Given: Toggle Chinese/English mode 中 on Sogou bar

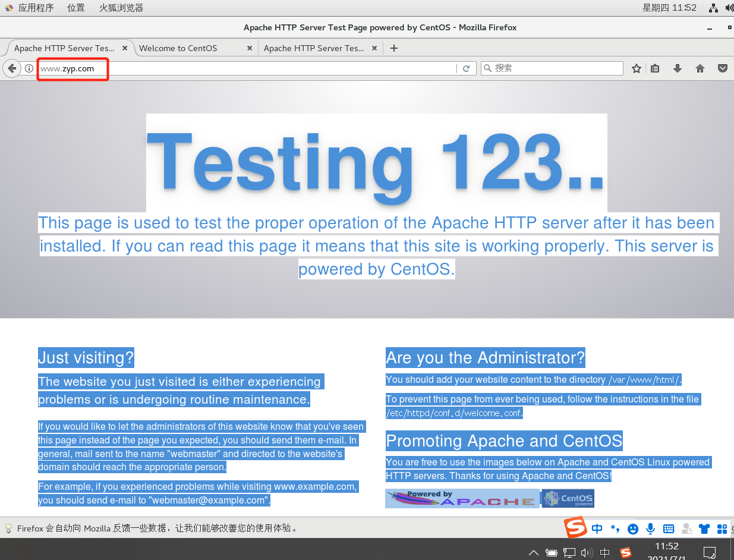Looking at the screenshot, I should [x=597, y=528].
